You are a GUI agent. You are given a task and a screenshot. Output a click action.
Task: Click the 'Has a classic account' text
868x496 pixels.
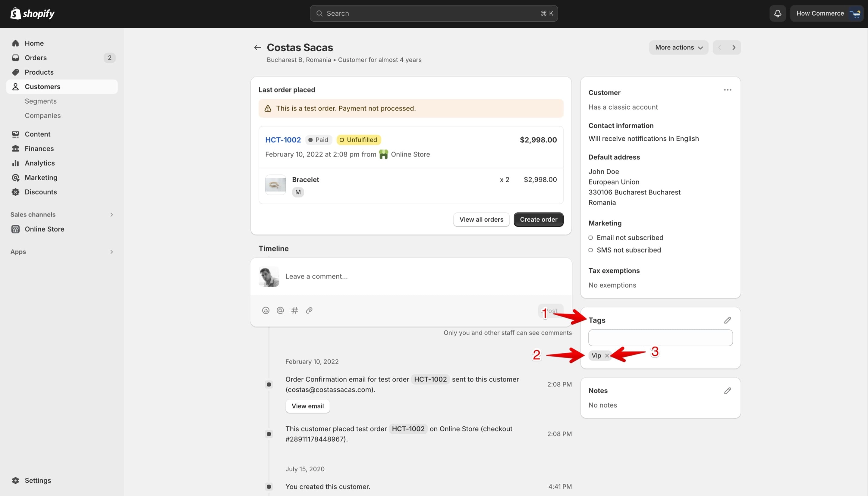(623, 107)
